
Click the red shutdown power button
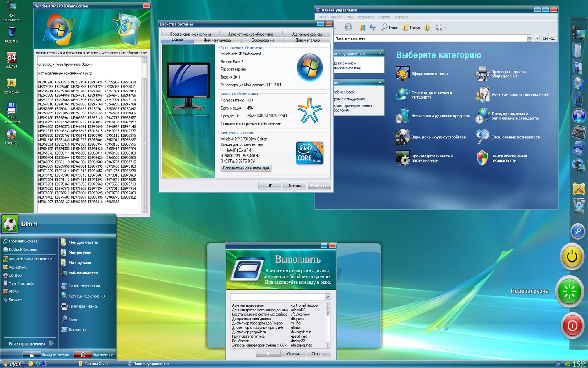tap(572, 326)
